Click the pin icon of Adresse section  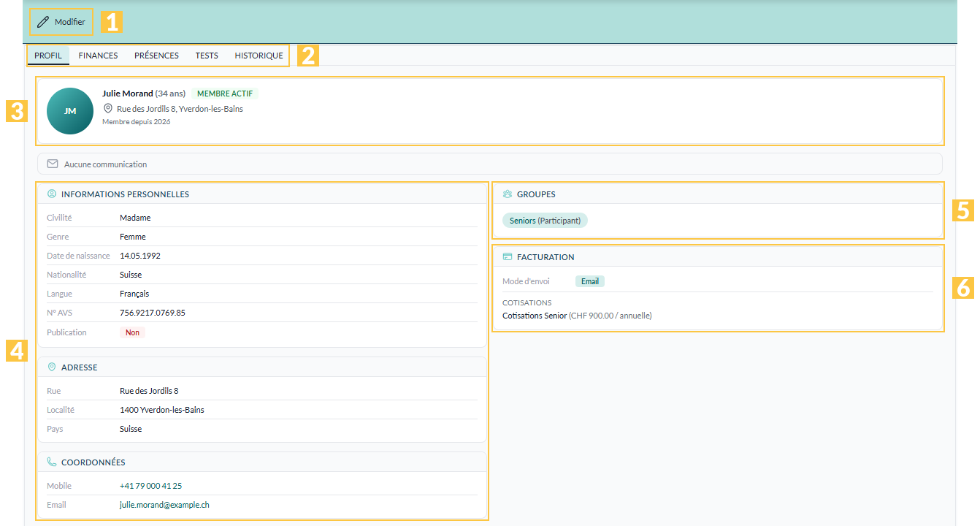click(52, 367)
